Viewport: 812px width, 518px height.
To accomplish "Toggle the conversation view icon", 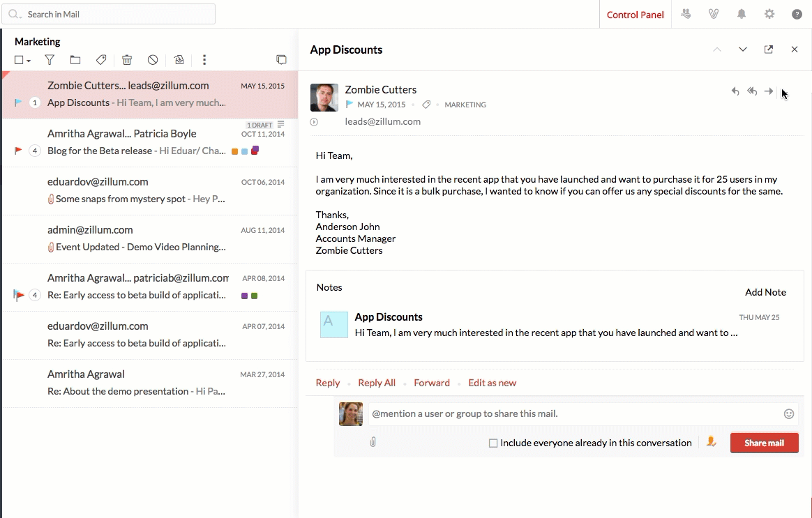I will click(x=281, y=60).
